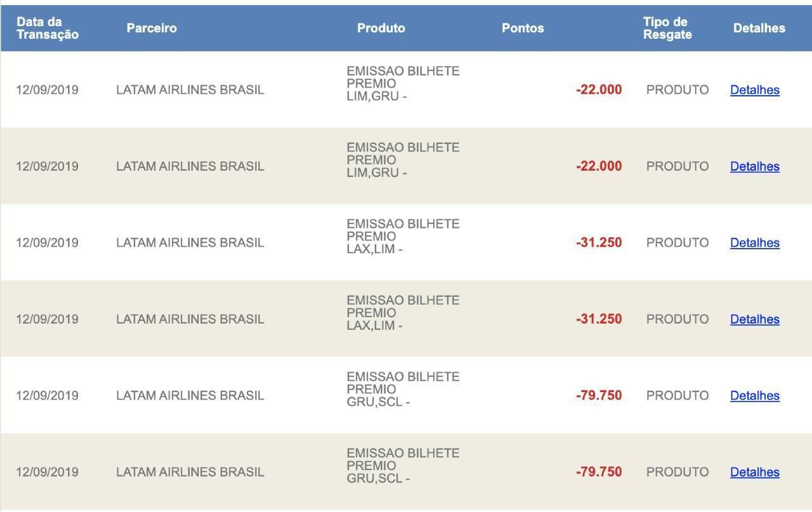The height and width of the screenshot is (512, 812).
Task: Click the Parceiro column header
Action: pos(152,29)
